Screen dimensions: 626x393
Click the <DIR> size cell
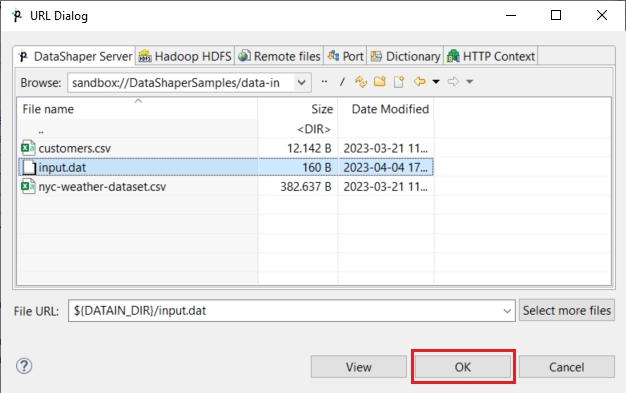point(314,129)
